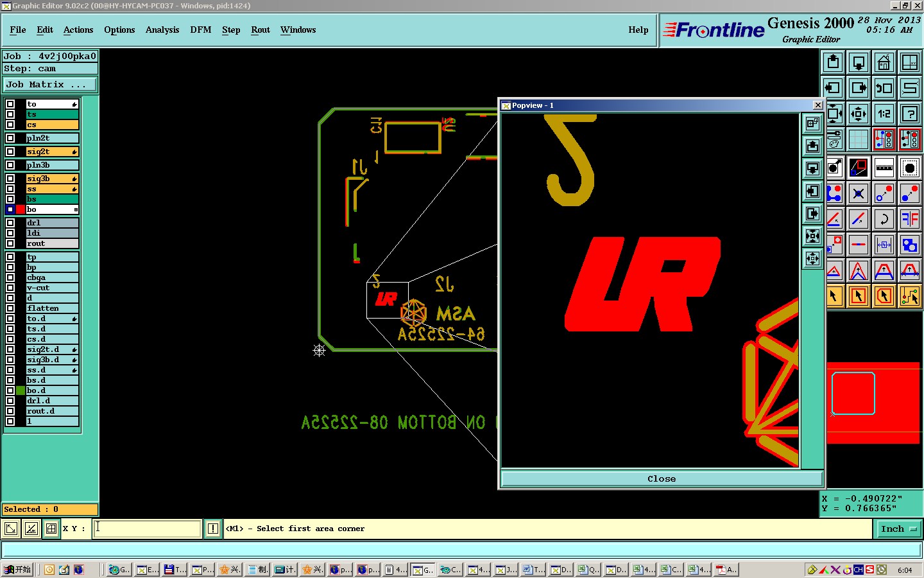Click the Popview pan up icon

click(x=813, y=146)
